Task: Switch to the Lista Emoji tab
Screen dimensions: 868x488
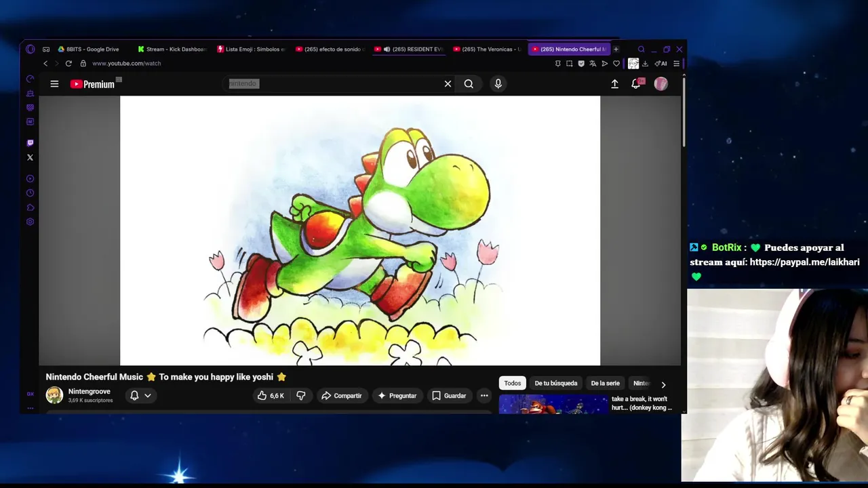Action: [251, 49]
